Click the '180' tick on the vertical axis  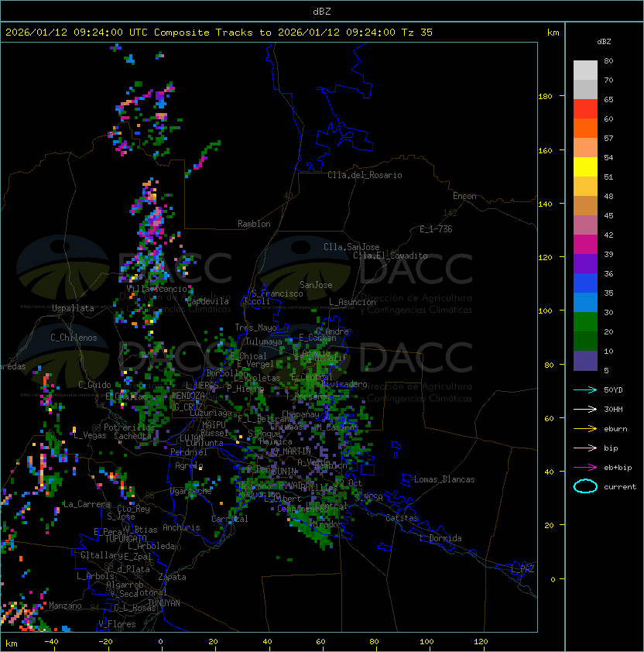545,97
